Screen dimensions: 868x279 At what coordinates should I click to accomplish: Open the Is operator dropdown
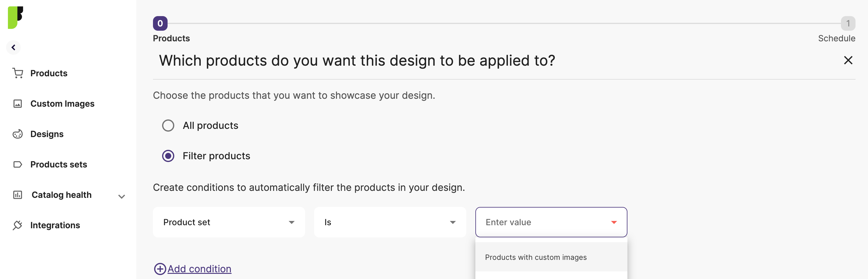click(390, 222)
